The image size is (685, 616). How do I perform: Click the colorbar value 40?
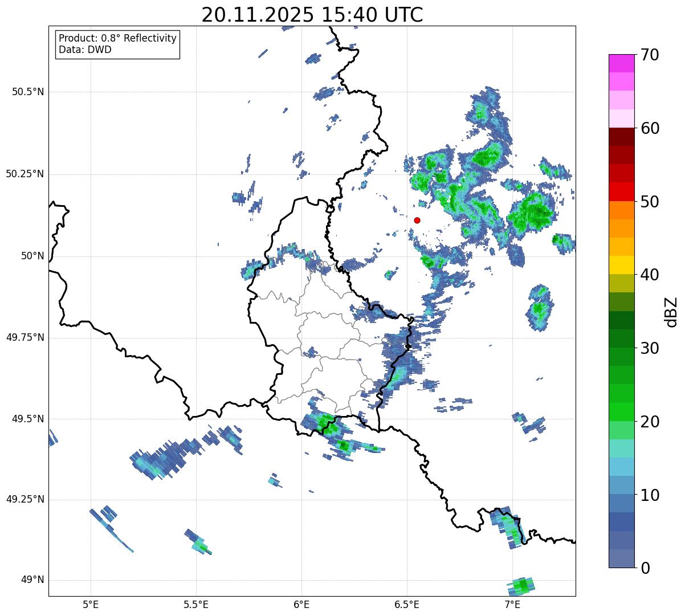(650, 275)
